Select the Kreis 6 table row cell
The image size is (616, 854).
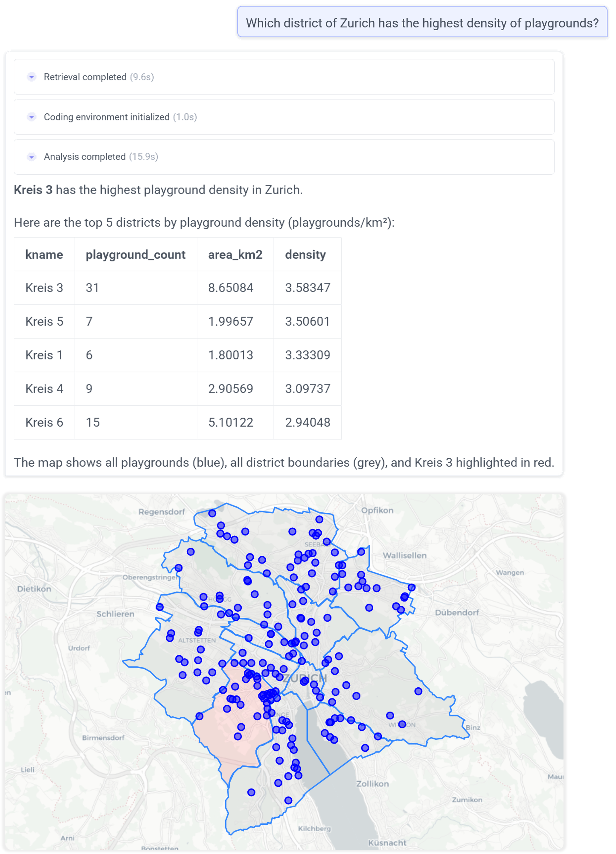pos(44,422)
